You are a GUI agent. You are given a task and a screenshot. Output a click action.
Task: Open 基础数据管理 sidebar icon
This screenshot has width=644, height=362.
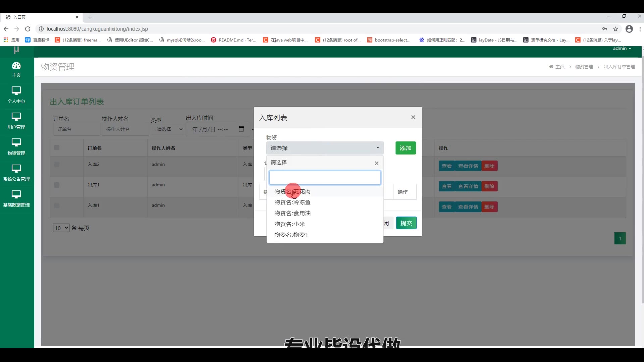(16, 199)
